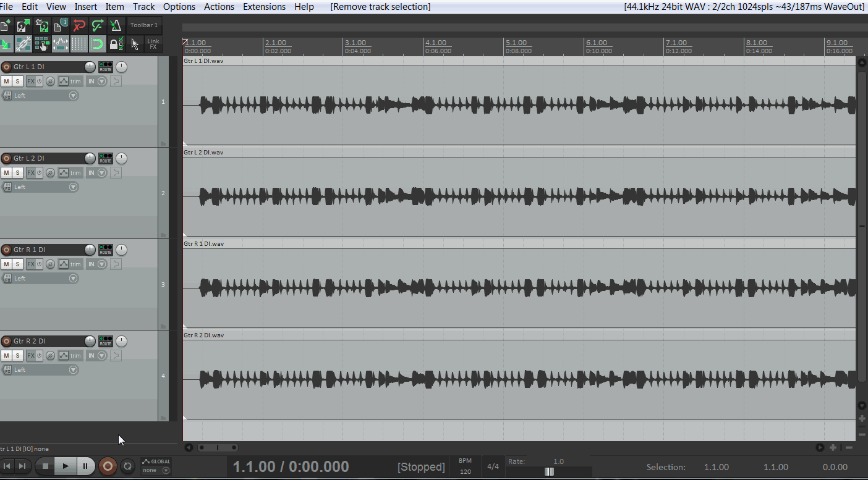Click the Open Project toolbar icon
The width and height of the screenshot is (868, 480).
click(23, 25)
